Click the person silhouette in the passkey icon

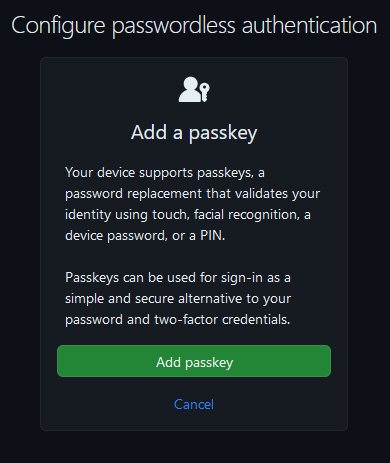[x=189, y=89]
